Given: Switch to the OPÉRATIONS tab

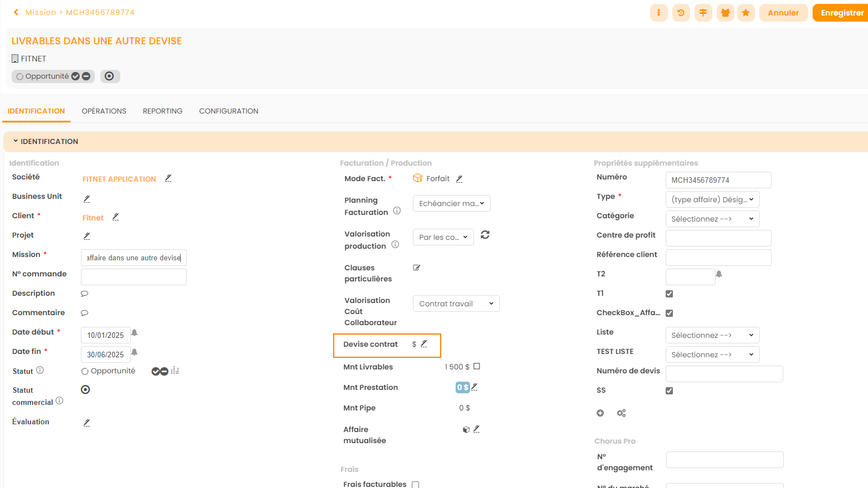Looking at the screenshot, I should tap(104, 111).
